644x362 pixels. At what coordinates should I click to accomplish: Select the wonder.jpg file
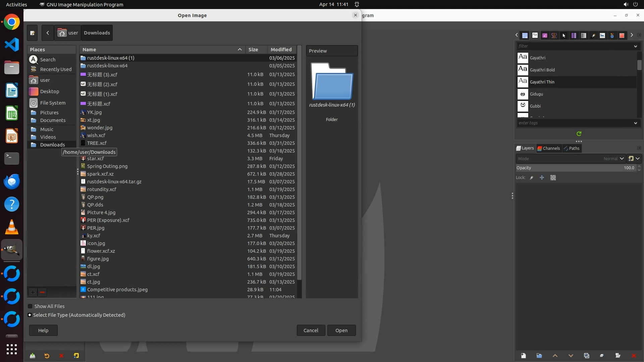tap(100, 128)
